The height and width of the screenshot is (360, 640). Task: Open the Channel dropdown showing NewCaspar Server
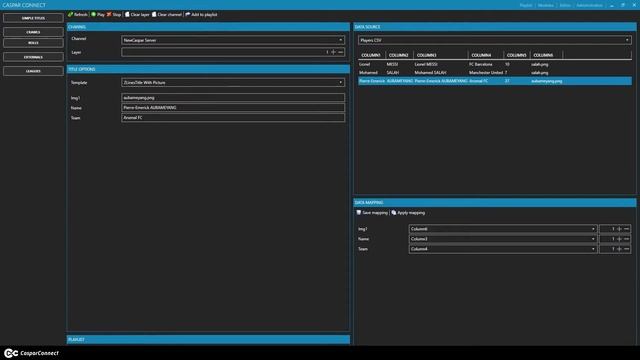233,40
